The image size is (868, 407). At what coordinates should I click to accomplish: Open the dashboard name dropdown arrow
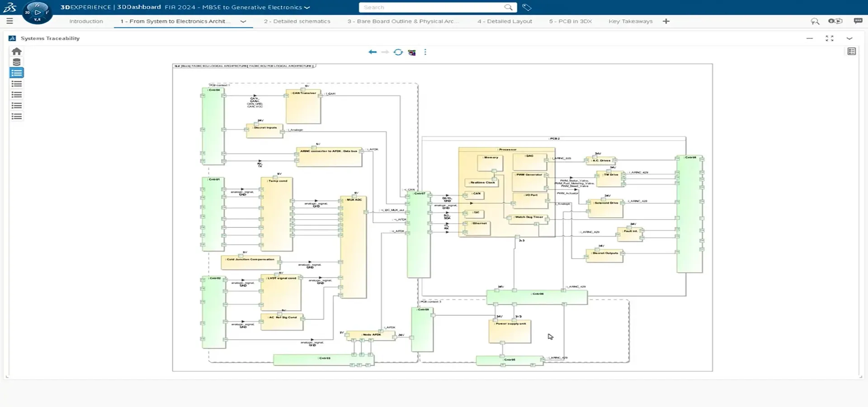(307, 7)
